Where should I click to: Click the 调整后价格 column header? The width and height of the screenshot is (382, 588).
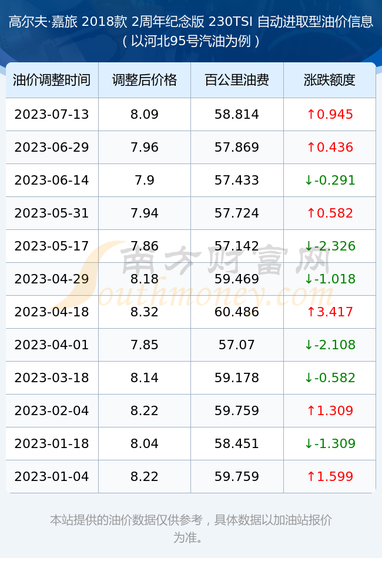(145, 80)
